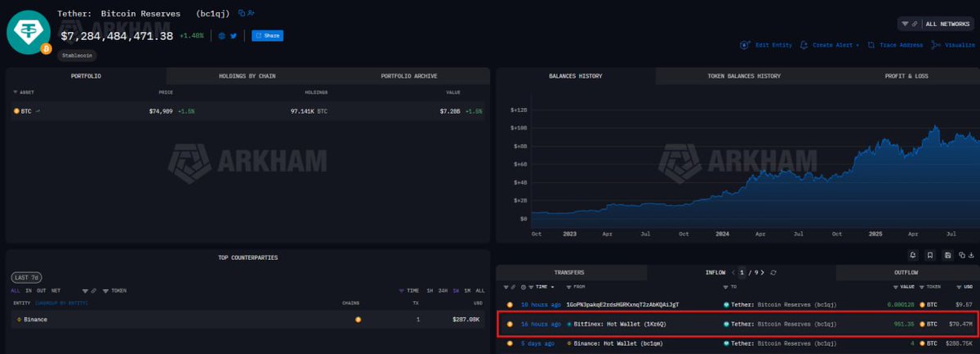Click Edit Entity
This screenshot has height=354, width=980.
click(x=766, y=45)
